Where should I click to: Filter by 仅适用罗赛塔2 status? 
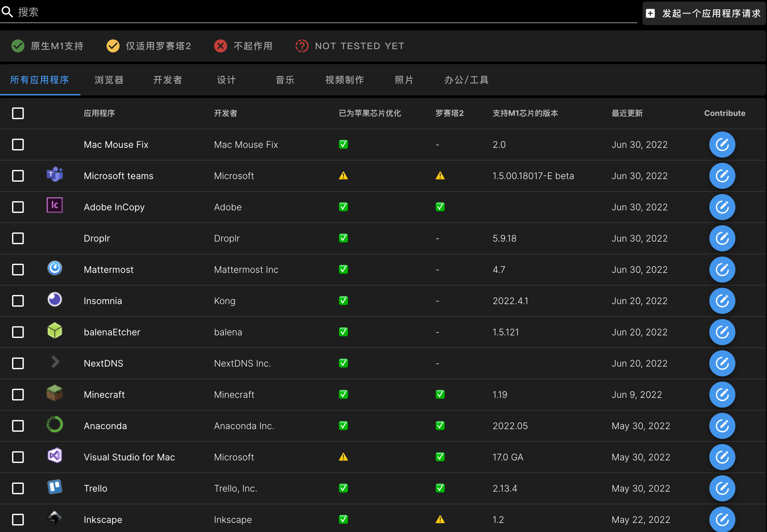(x=149, y=46)
